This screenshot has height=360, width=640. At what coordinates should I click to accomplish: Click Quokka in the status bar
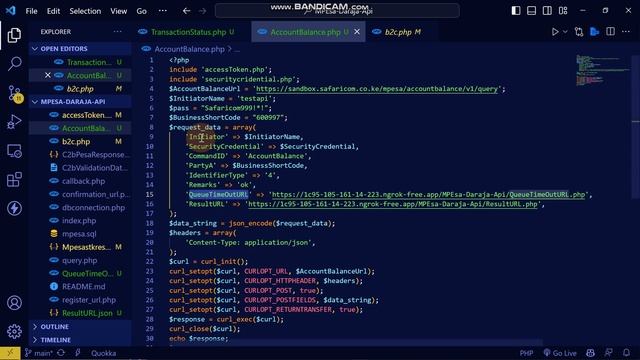pos(103,353)
